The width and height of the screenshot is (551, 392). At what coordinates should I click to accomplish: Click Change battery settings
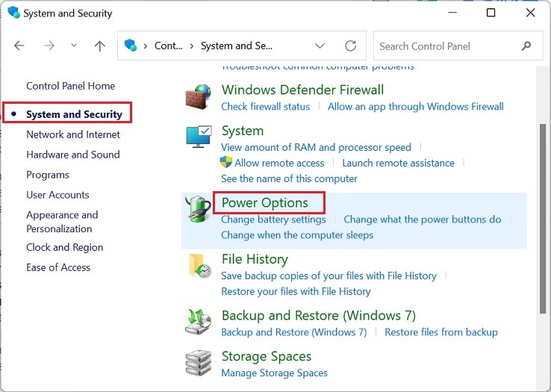(273, 220)
